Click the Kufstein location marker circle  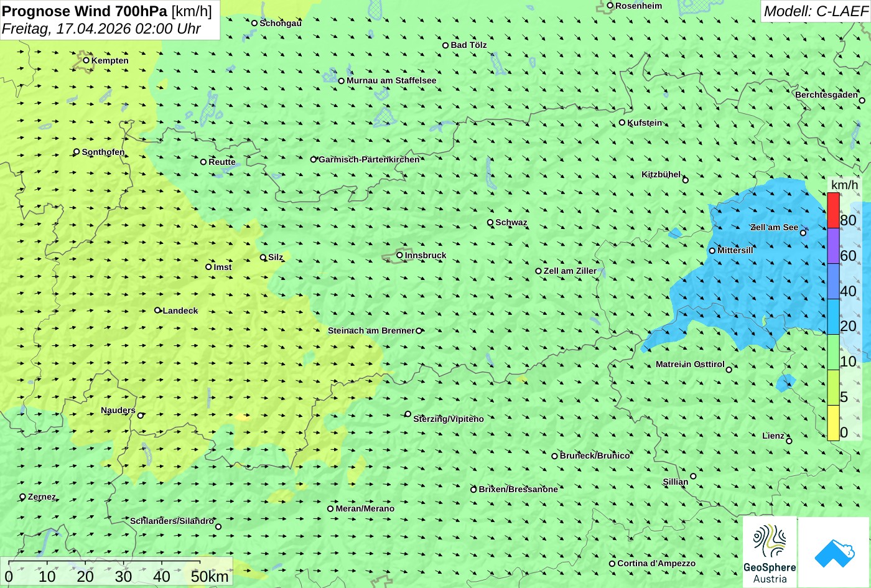(622, 123)
